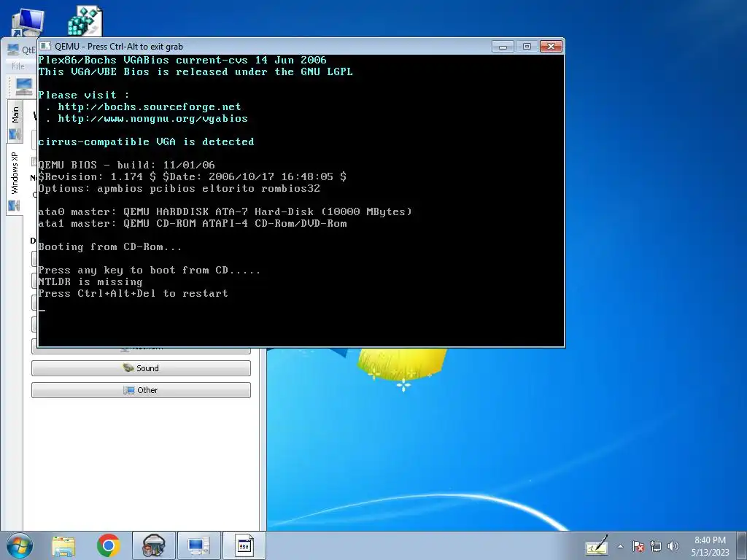747x560 pixels.
Task: Open the tablet input panel pen icon
Action: pyautogui.click(x=597, y=545)
